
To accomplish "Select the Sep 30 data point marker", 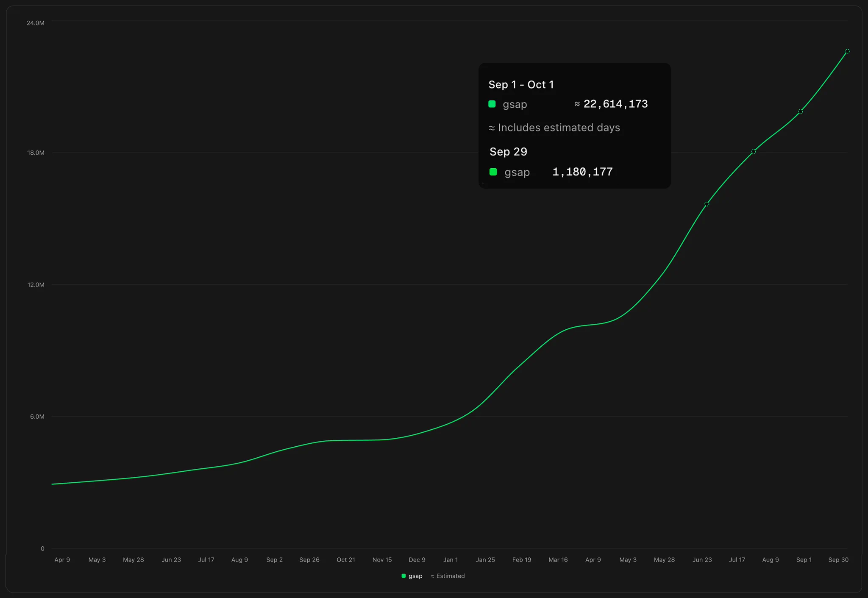I will [847, 51].
